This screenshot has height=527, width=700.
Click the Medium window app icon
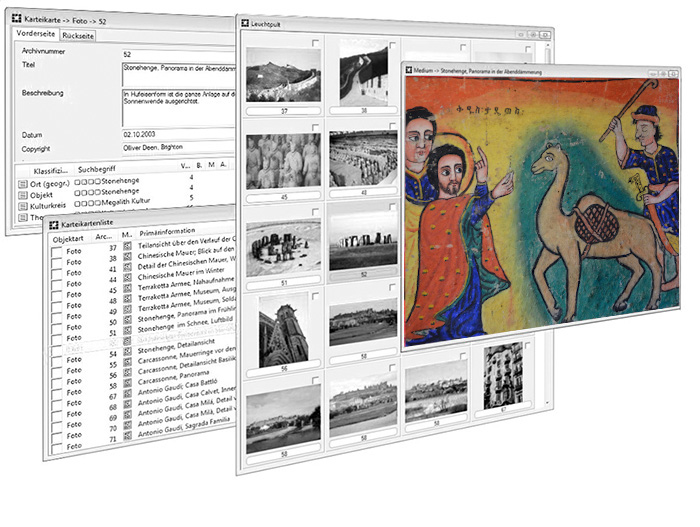point(408,70)
